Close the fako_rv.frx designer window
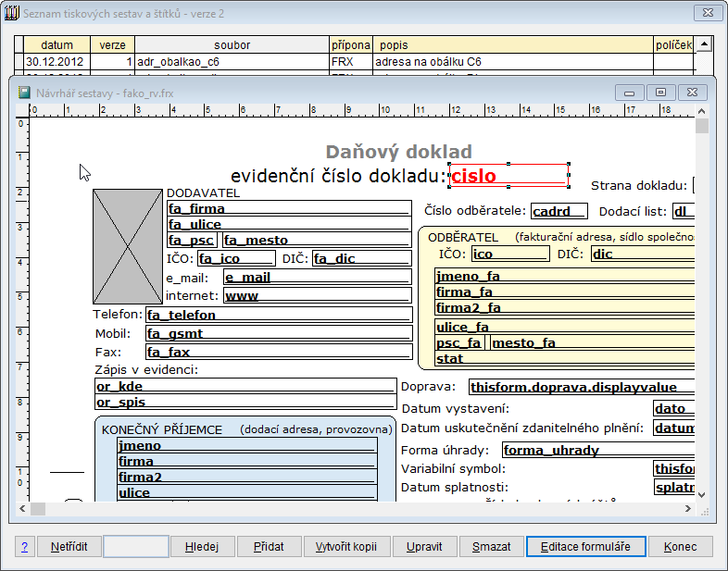Viewport: 728px width, 571px height. pyautogui.click(x=692, y=93)
